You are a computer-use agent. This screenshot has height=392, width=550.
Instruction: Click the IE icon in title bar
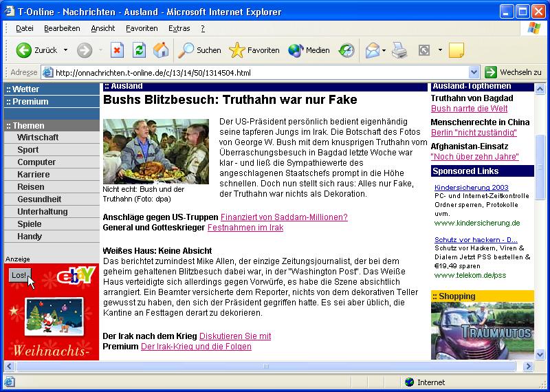(x=10, y=12)
